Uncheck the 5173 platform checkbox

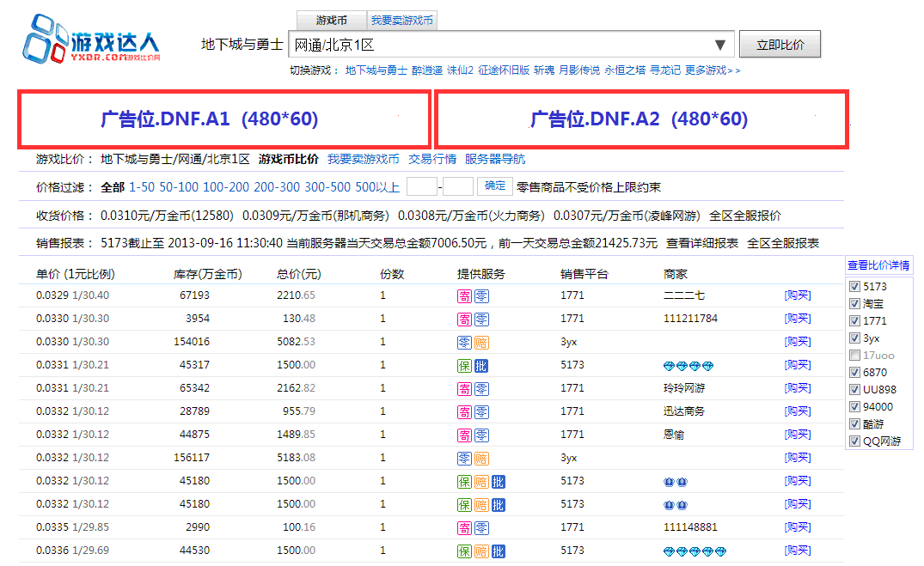854,287
